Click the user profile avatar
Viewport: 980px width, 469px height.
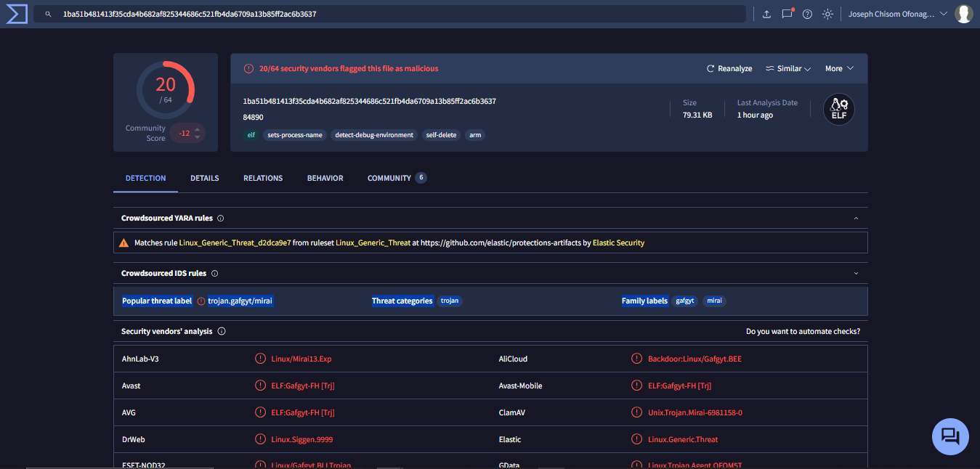click(x=963, y=14)
